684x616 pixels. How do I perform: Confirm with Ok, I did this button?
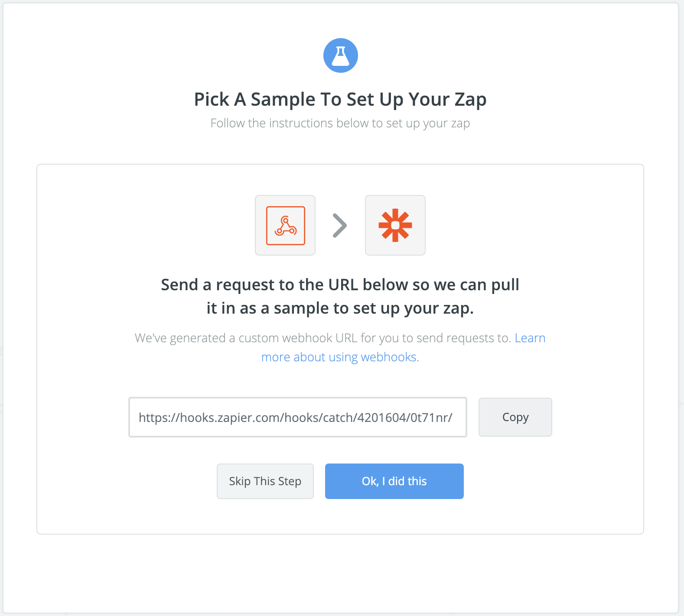[394, 481]
